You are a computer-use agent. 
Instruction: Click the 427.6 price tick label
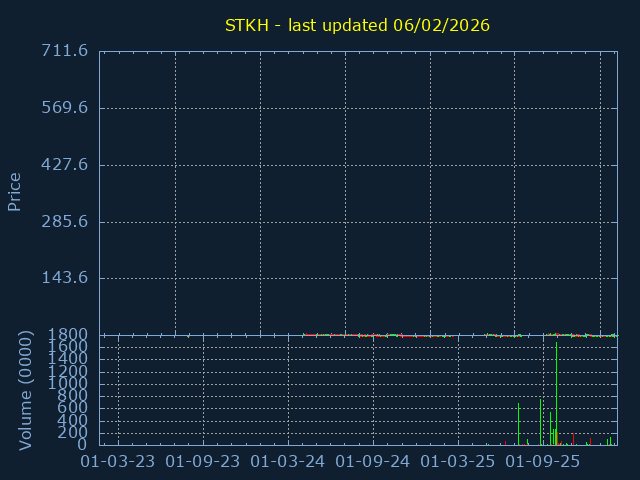(x=64, y=164)
